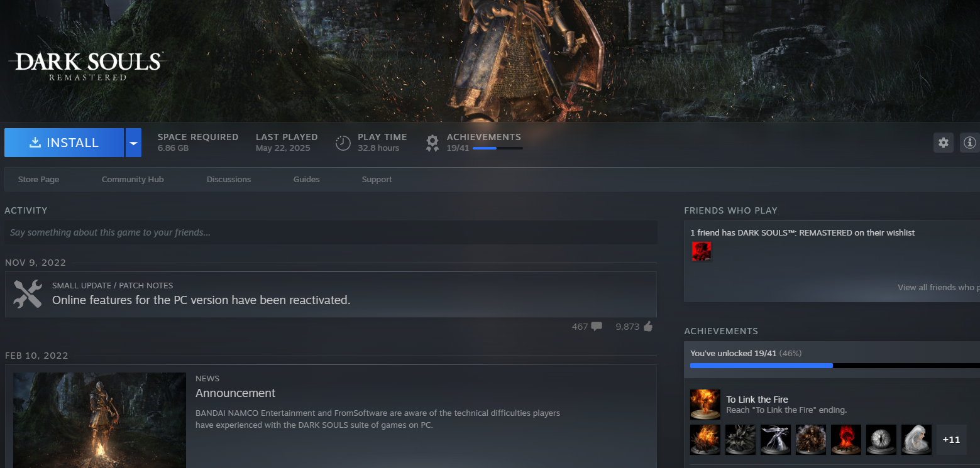
Task: Click the red flame achievement icon
Action: pos(846,440)
